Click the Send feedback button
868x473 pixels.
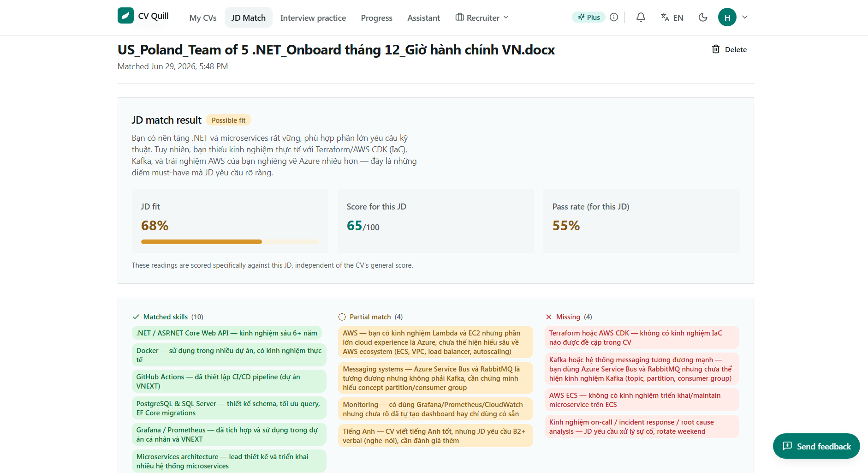pos(816,446)
